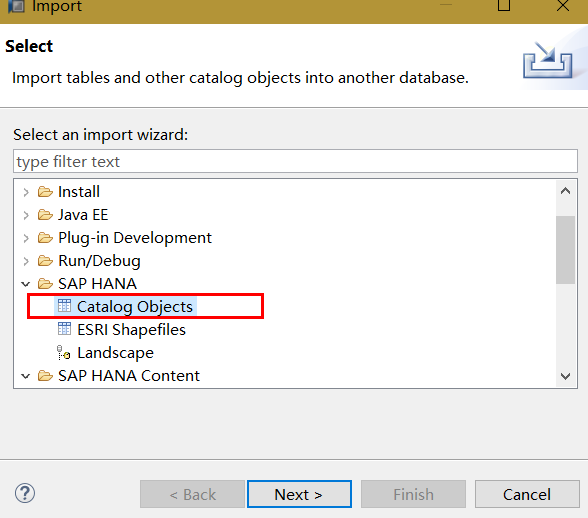Viewport: 588px width, 518px height.
Task: Expand the Run/Debug tree node
Action: coord(26,261)
